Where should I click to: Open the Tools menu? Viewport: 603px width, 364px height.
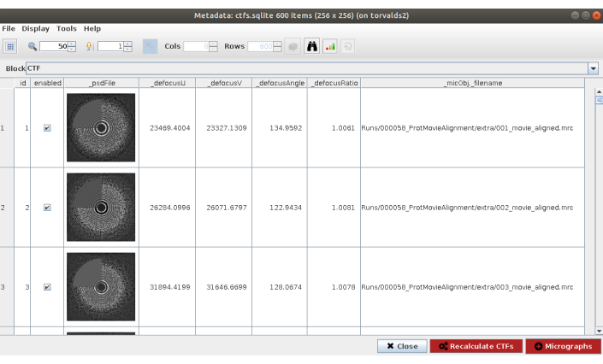[x=67, y=28]
